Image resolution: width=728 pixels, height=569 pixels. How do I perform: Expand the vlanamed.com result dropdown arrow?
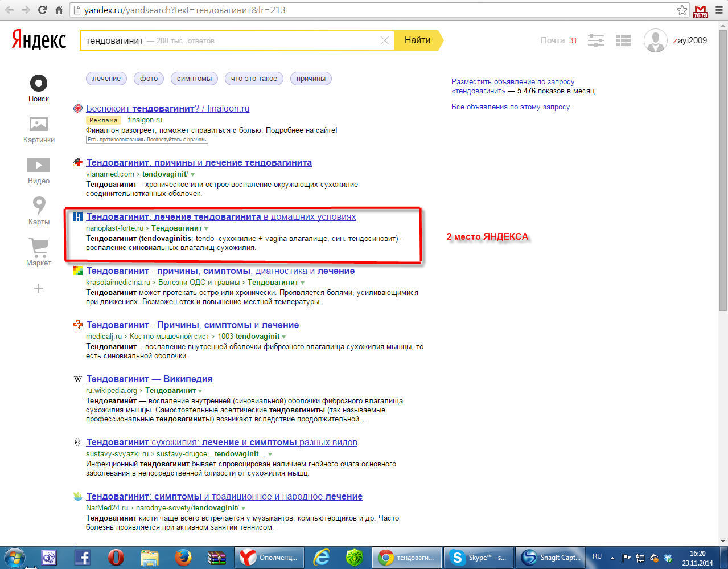point(193,174)
